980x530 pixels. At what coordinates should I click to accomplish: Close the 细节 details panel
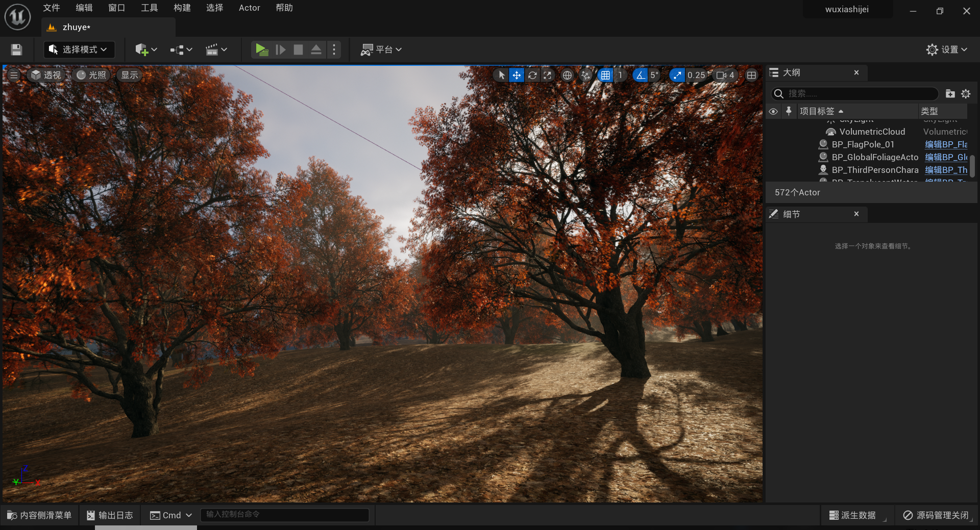click(856, 214)
